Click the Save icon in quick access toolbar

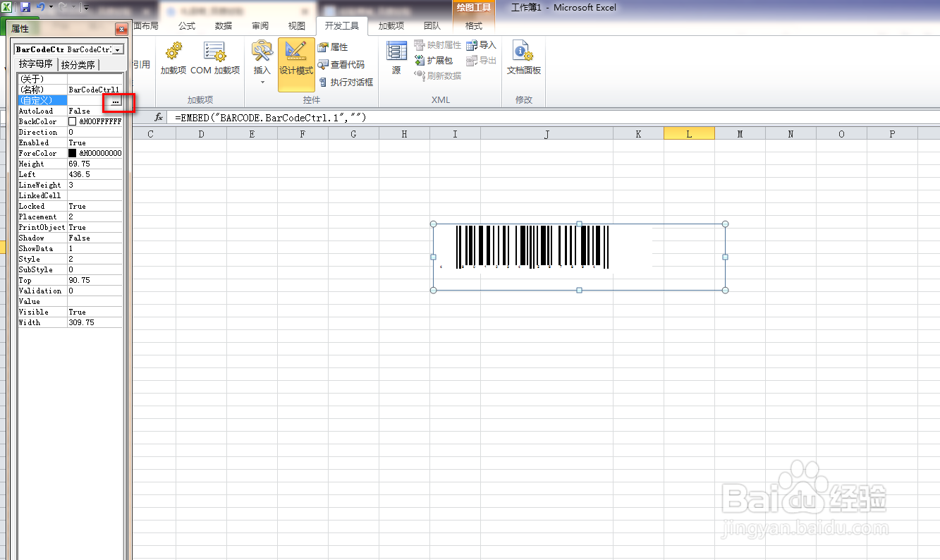click(25, 7)
